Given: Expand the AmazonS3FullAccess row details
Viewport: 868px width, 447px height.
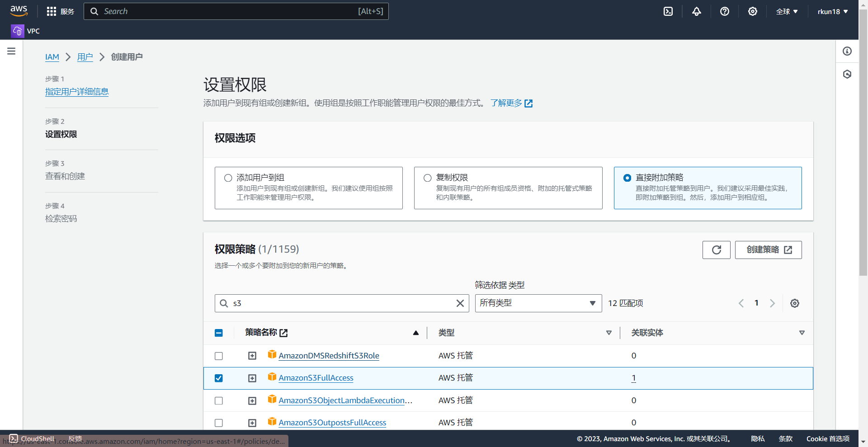Looking at the screenshot, I should pos(252,378).
